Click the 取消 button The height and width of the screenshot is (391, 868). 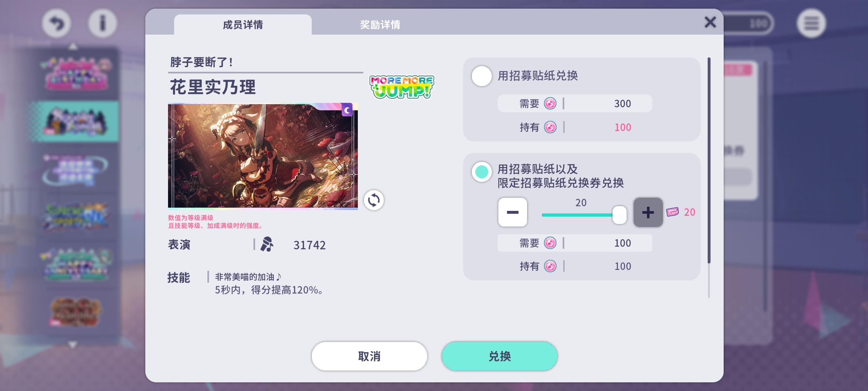click(x=369, y=356)
